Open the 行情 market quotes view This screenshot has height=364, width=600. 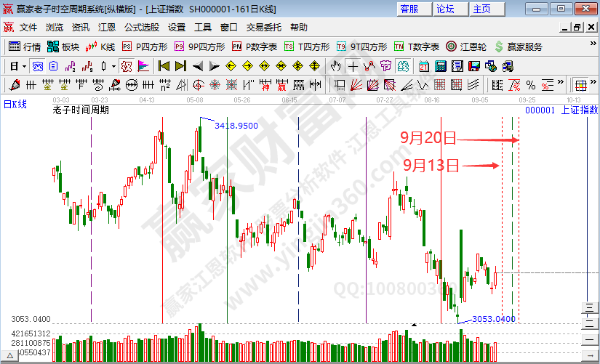pos(25,46)
